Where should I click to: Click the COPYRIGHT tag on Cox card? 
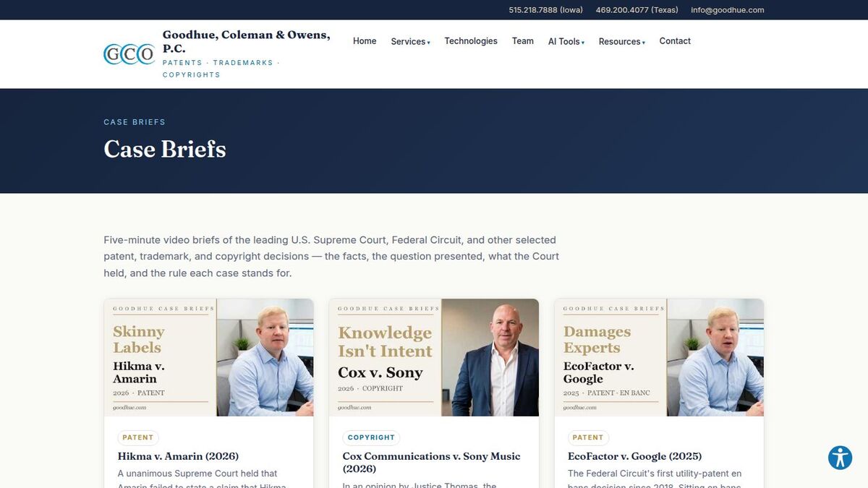pyautogui.click(x=371, y=437)
